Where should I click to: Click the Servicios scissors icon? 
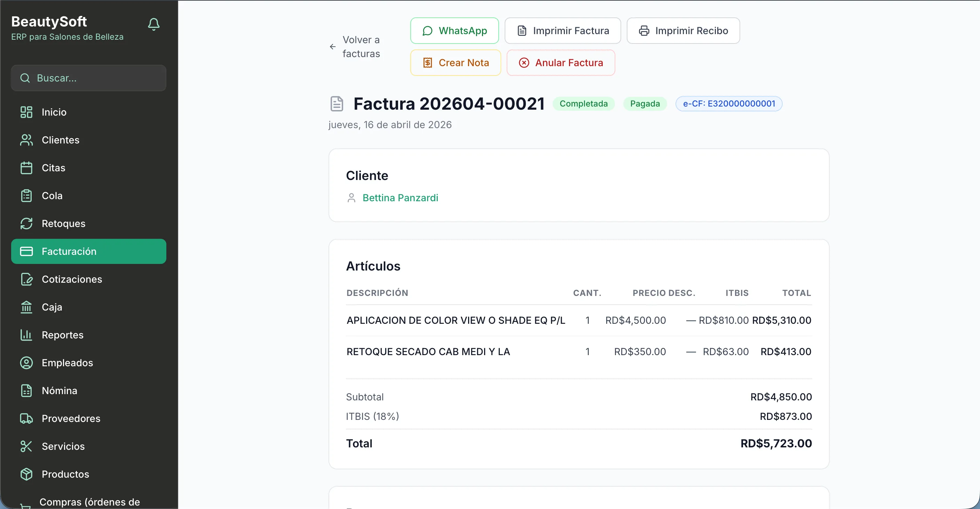26,446
